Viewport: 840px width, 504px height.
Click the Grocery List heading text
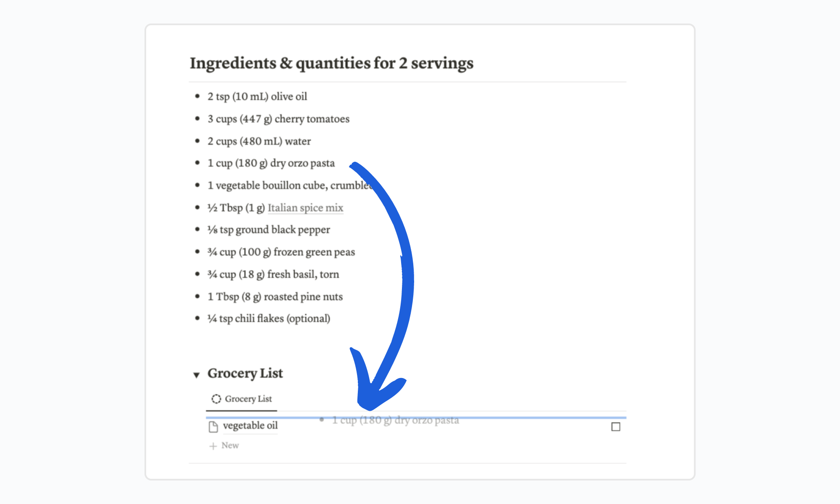tap(245, 373)
